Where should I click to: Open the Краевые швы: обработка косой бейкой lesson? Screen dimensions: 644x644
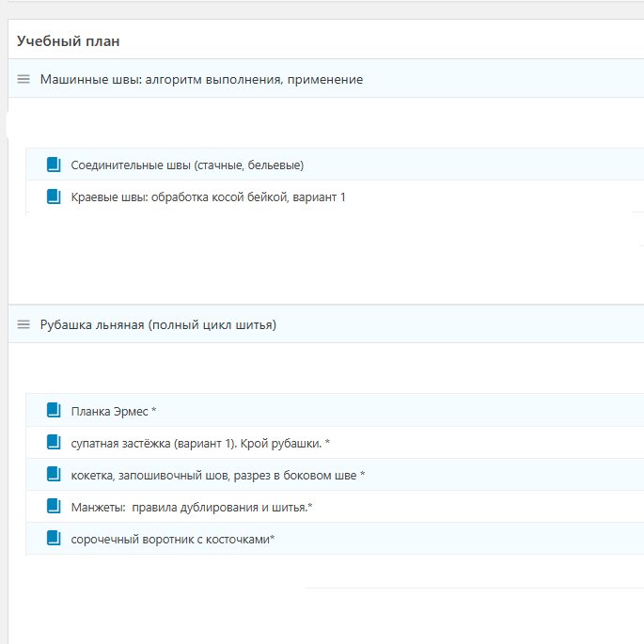click(208, 196)
